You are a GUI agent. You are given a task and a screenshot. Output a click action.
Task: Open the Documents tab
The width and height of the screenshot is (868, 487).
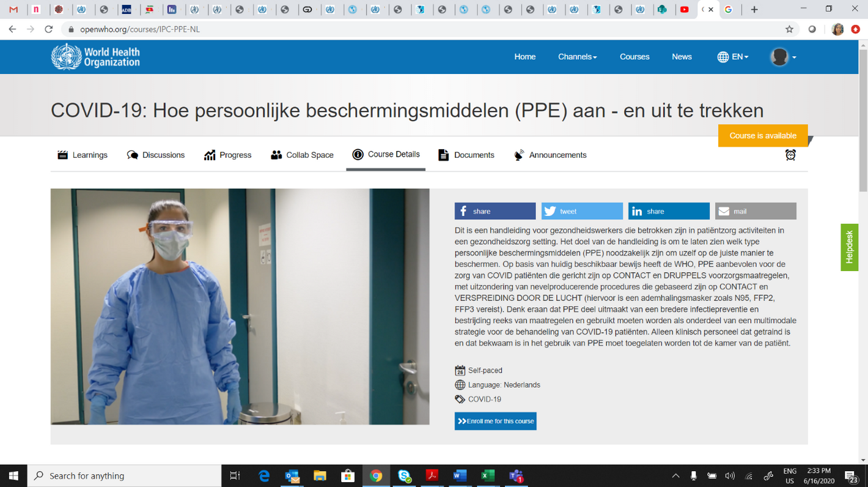point(466,155)
